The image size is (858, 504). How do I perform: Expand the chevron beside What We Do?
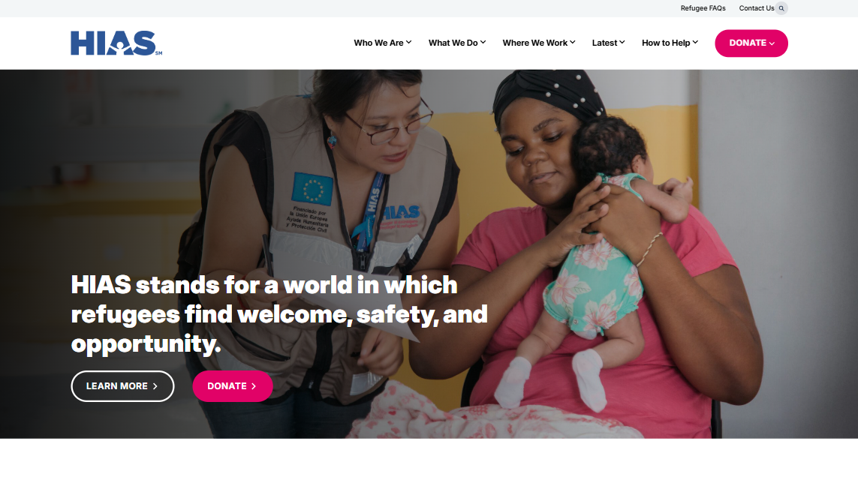click(x=483, y=42)
